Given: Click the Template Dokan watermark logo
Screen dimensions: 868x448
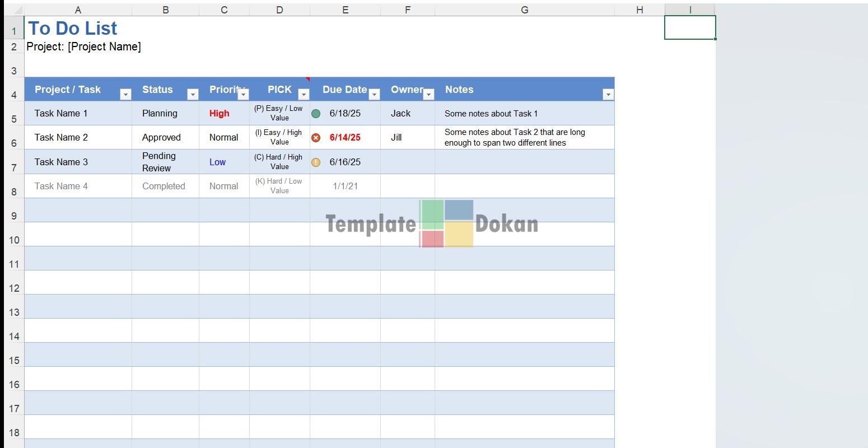Looking at the screenshot, I should [446, 223].
